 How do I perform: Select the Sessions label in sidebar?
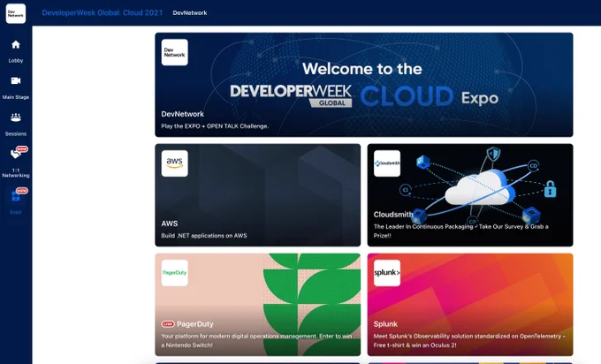pos(16,133)
